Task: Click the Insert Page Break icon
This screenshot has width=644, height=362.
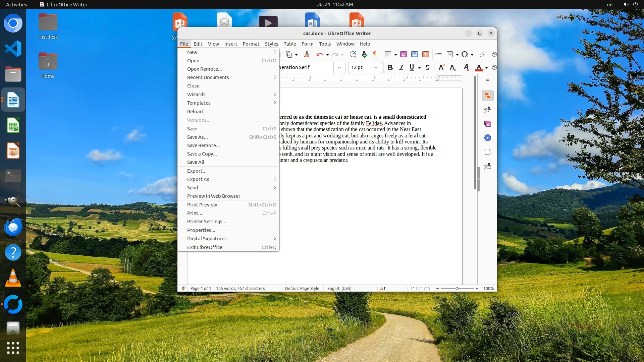Action: 439,54
